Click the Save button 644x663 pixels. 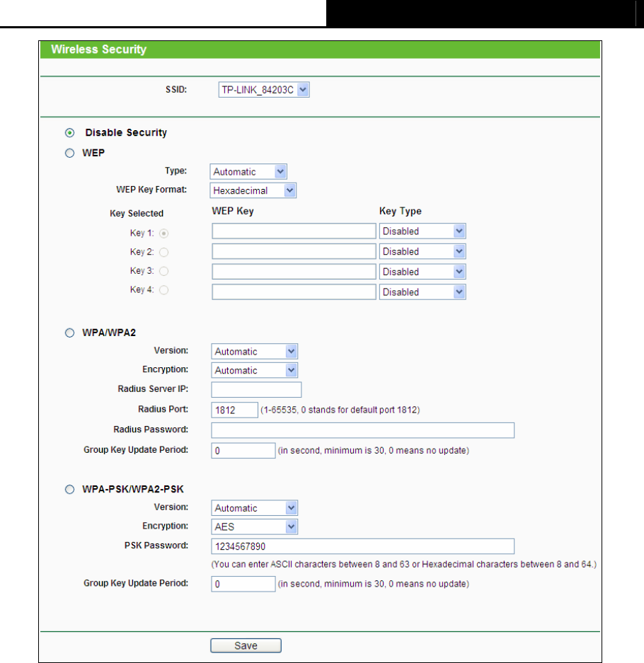tap(246, 645)
